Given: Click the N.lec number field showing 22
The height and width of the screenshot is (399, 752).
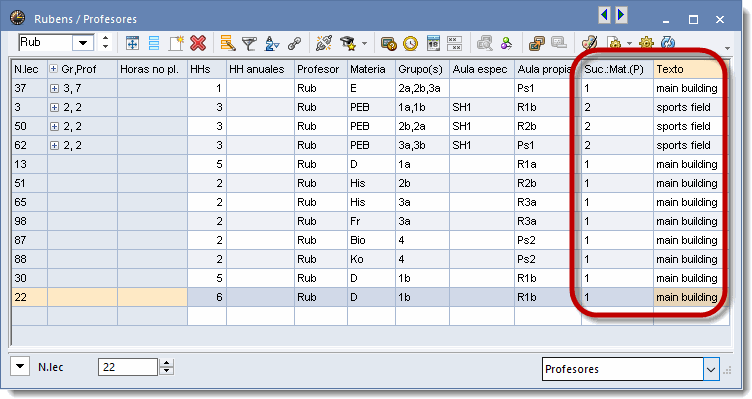Looking at the screenshot, I should (128, 367).
